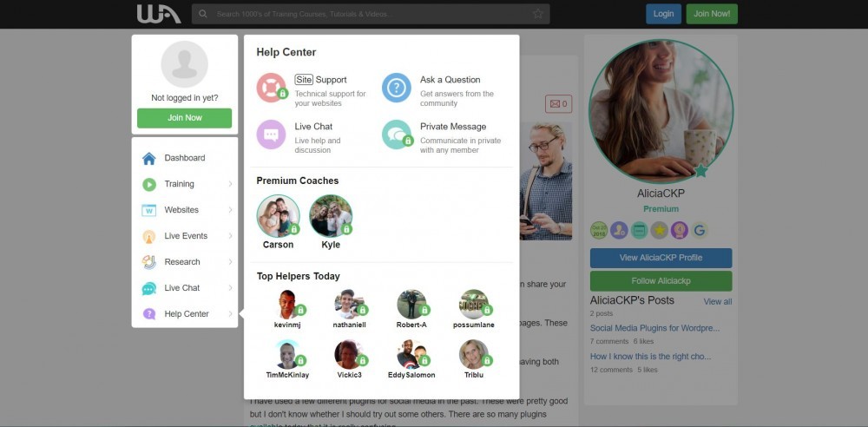
Task: Click the Ask a Question icon
Action: [397, 88]
